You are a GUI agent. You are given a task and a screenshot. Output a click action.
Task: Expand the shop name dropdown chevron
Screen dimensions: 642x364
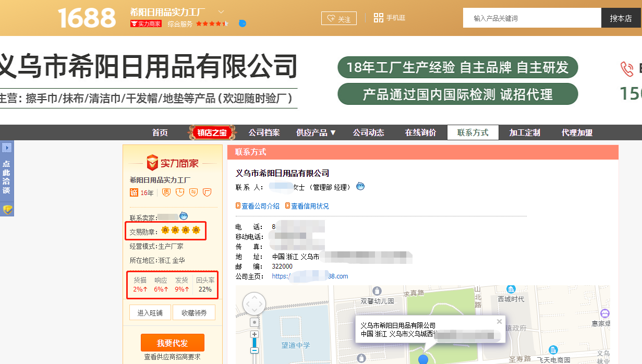tap(221, 11)
